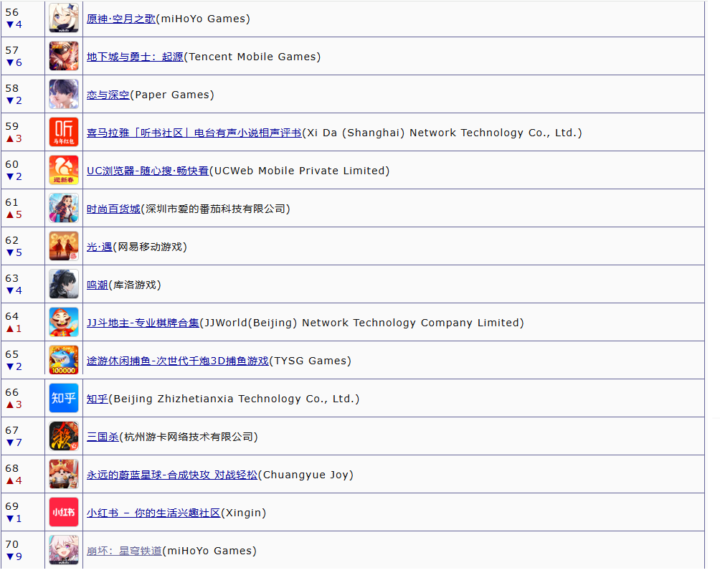Viewport: 720px width, 588px height.
Task: Click the 恋与深空 app icon
Action: click(64, 94)
